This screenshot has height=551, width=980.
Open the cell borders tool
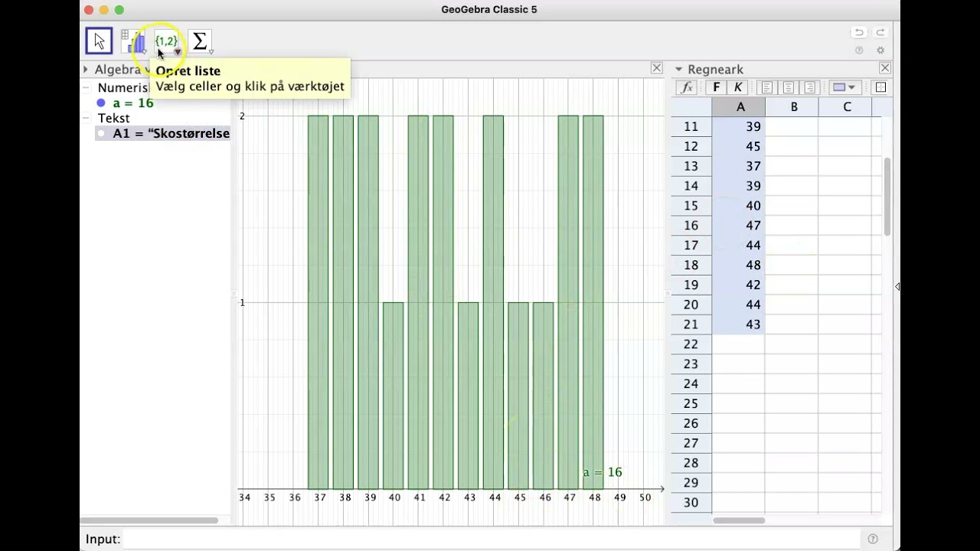(x=880, y=87)
